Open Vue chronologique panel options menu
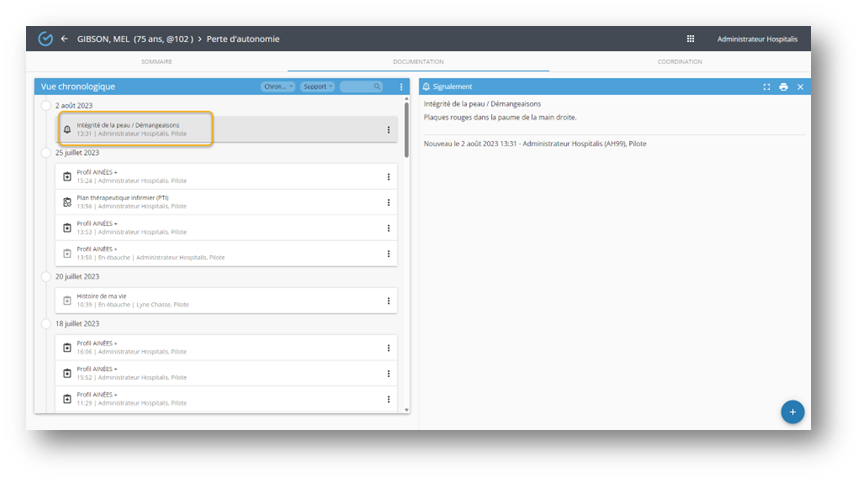 pos(401,87)
